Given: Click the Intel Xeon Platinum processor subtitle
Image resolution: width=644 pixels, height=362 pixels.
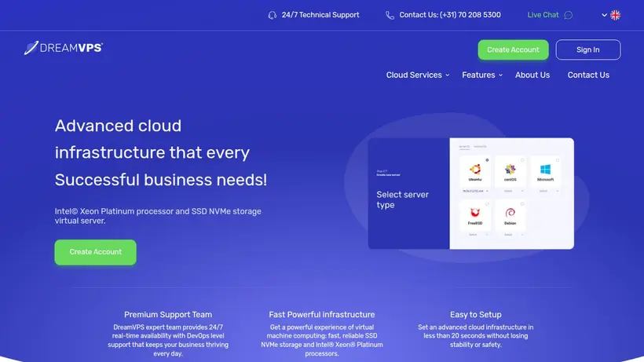Looking at the screenshot, I should click(x=158, y=216).
